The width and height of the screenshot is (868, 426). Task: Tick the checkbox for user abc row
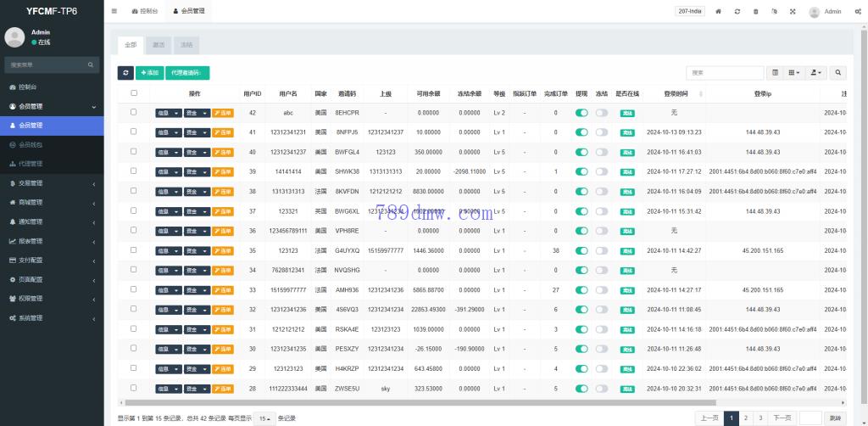coord(134,112)
